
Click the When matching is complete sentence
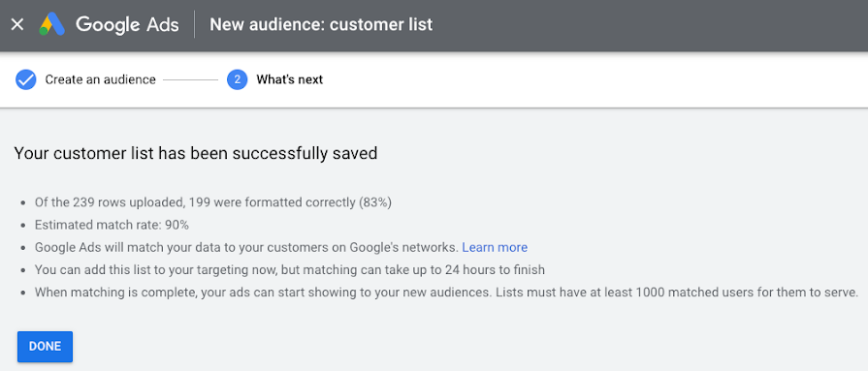pos(263,293)
